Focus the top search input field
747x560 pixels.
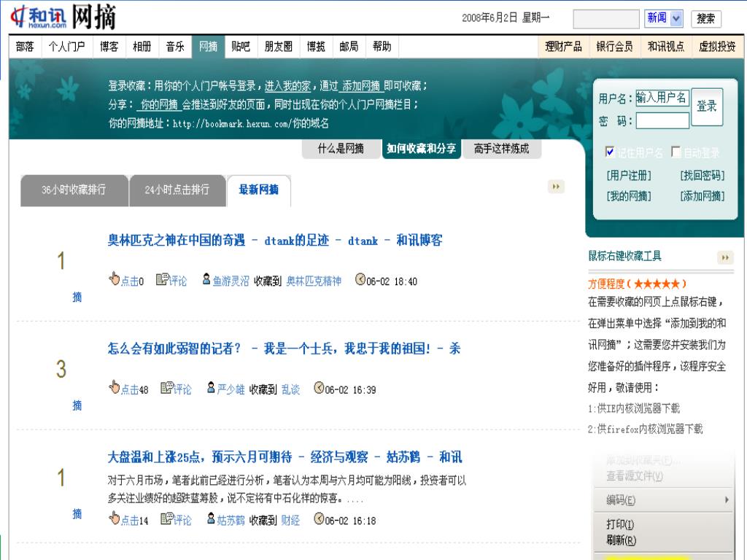[x=606, y=19]
